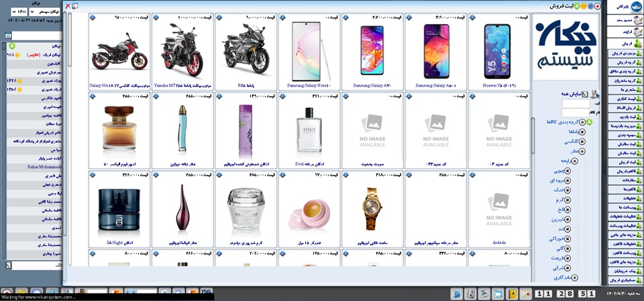The height and width of the screenshot is (301, 644).
Task: Click the کد code input field
Action: click(576, 103)
